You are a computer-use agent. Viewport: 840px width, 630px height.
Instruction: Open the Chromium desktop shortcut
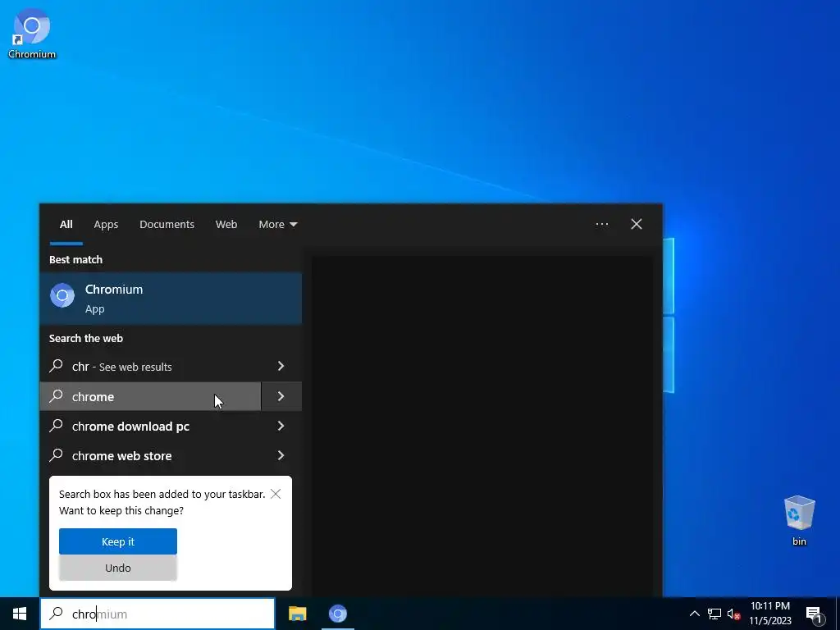(32, 33)
